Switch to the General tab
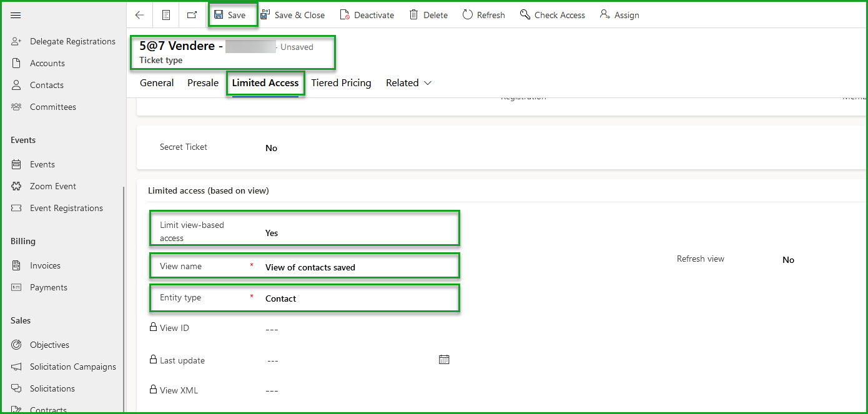Viewport: 868px width, 414px height. tap(156, 82)
